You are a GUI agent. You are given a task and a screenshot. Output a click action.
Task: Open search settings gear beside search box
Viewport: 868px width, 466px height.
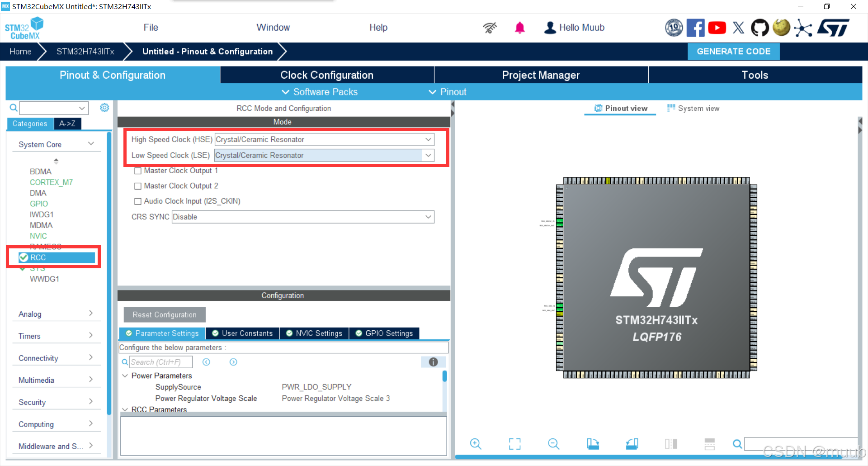point(104,108)
